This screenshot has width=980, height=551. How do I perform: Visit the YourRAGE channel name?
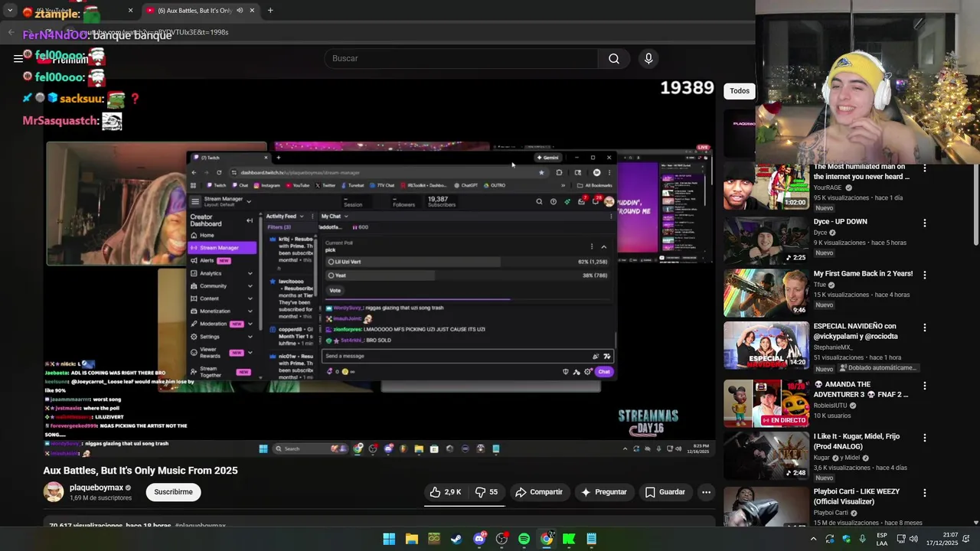(x=828, y=187)
